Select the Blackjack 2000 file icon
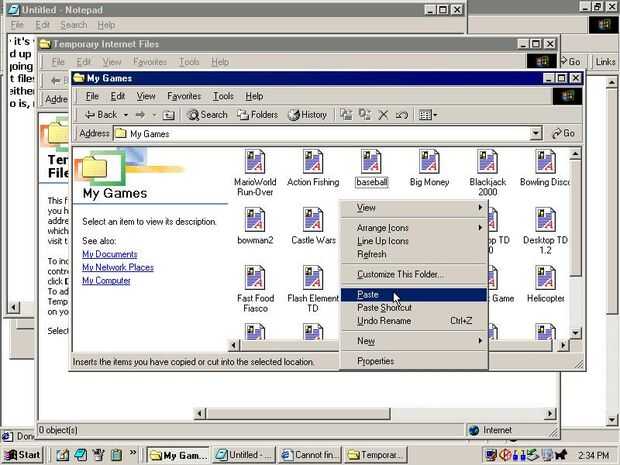This screenshot has width=620, height=465. click(488, 162)
